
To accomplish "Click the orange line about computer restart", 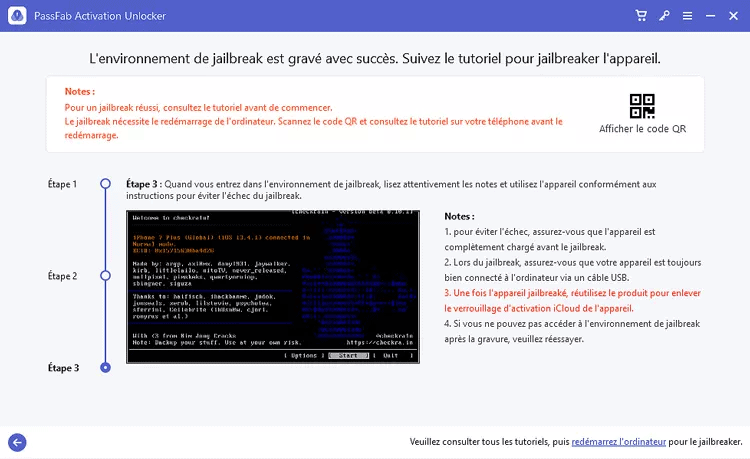I will coord(313,128).
